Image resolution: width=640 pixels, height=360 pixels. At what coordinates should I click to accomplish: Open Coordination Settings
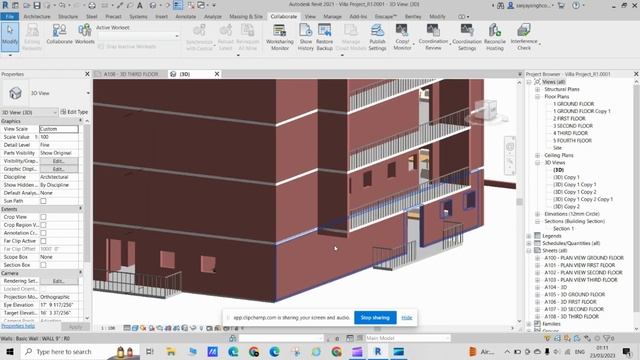tap(467, 37)
